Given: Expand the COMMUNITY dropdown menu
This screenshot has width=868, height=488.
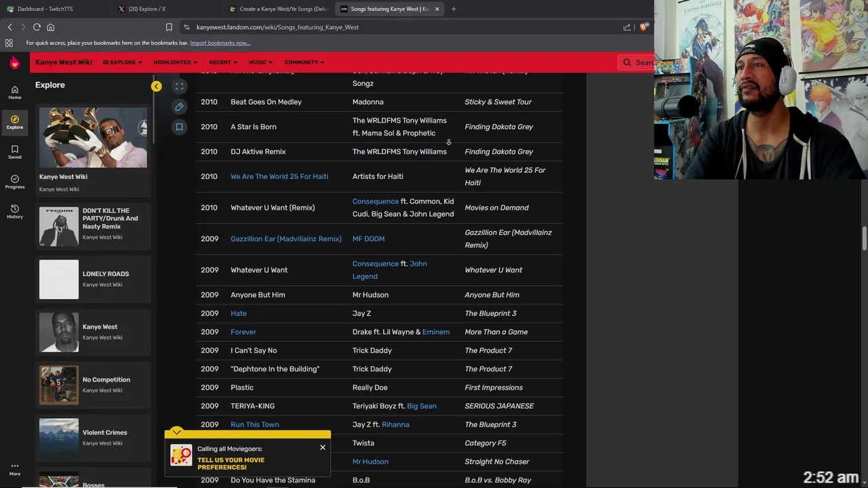Looking at the screenshot, I should pyautogui.click(x=304, y=62).
